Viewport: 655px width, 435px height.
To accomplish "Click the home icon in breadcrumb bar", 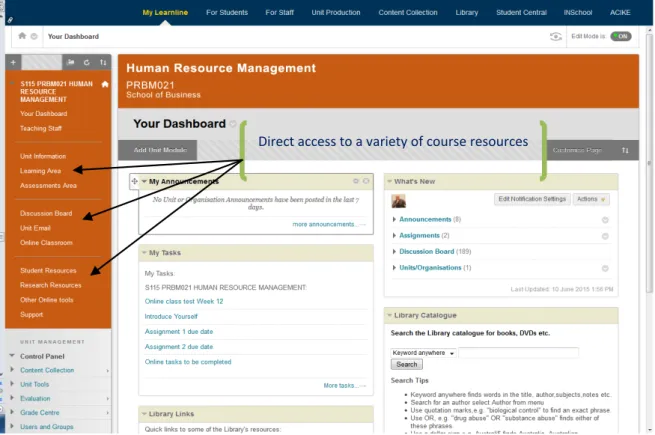I will 22,36.
